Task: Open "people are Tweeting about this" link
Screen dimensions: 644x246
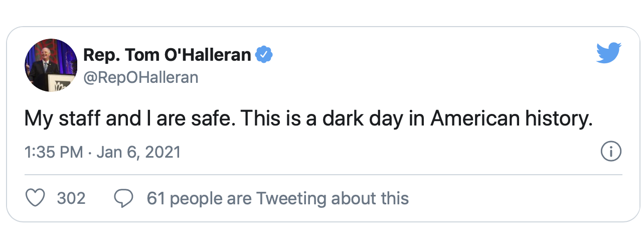Action: (x=289, y=198)
